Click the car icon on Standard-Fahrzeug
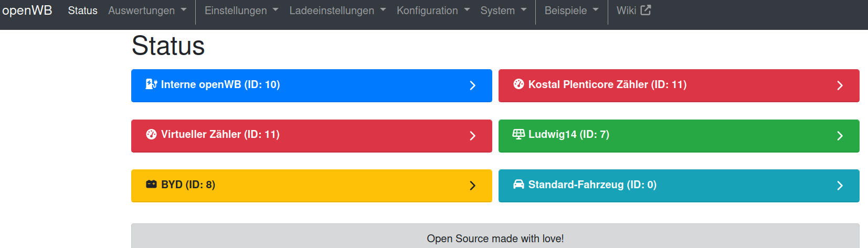Viewport: 868px width, 248px height. pyautogui.click(x=518, y=184)
